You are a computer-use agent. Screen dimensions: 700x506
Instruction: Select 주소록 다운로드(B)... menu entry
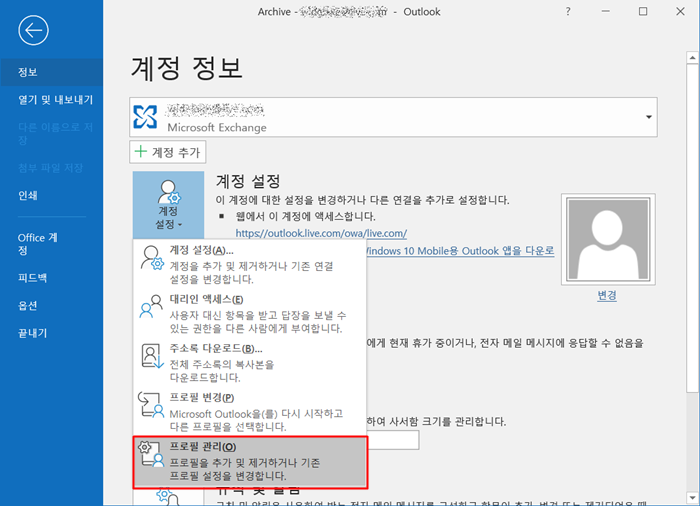click(250, 362)
